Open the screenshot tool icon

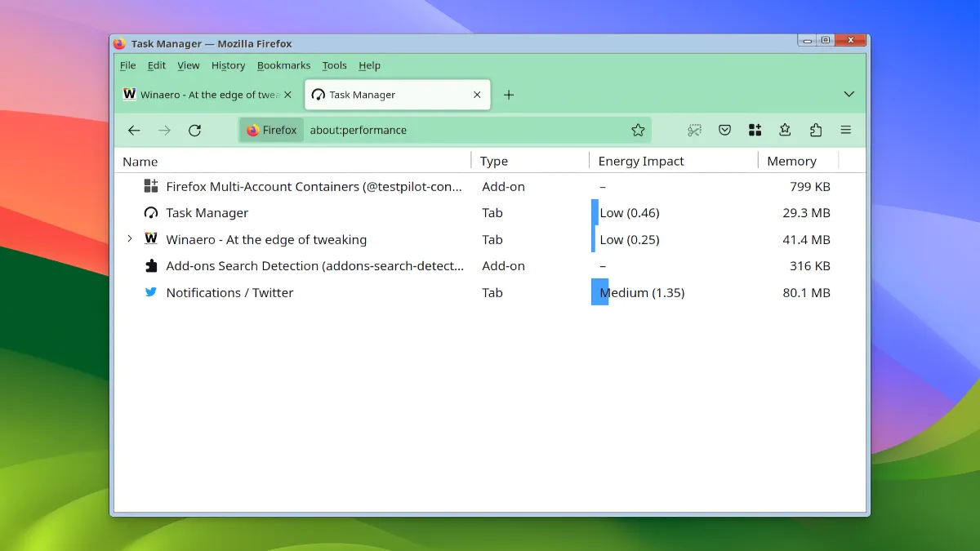694,131
